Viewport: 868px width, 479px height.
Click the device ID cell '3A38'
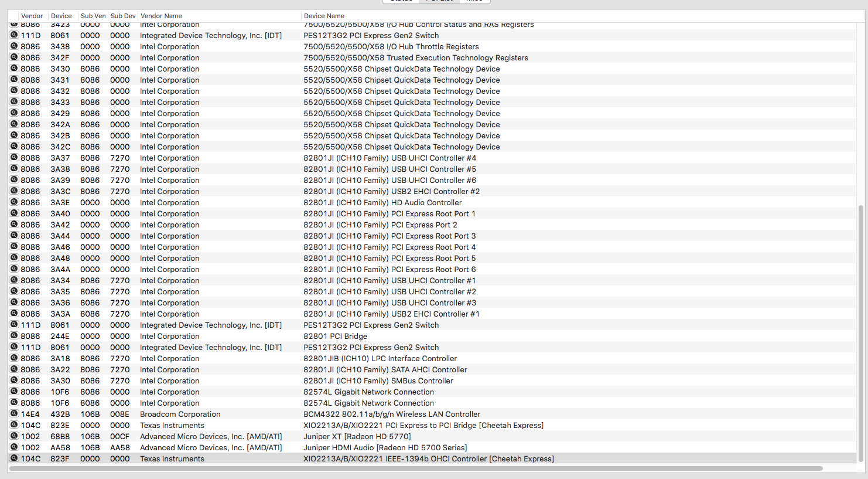click(x=60, y=169)
